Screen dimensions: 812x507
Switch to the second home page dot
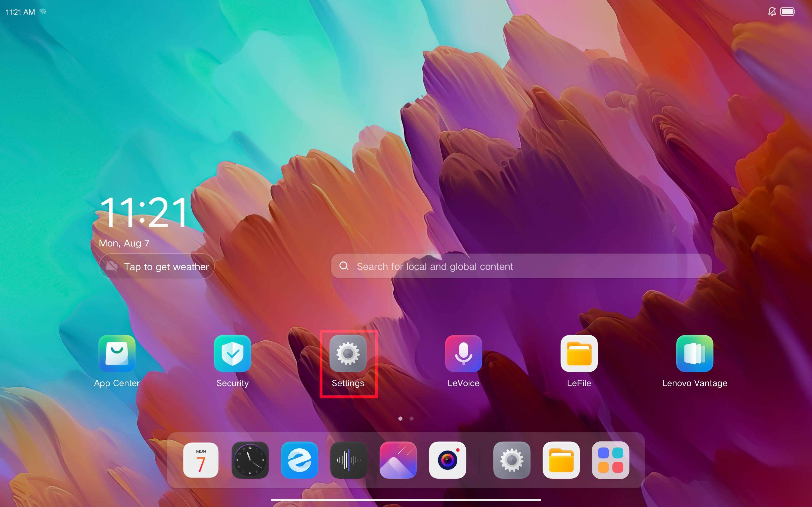point(411,419)
